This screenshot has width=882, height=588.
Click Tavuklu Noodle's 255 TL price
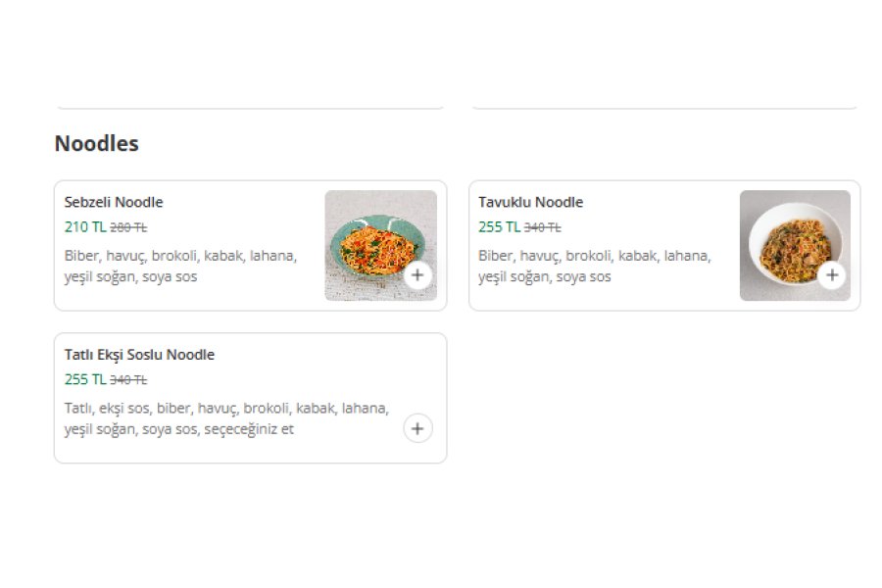[x=499, y=226]
